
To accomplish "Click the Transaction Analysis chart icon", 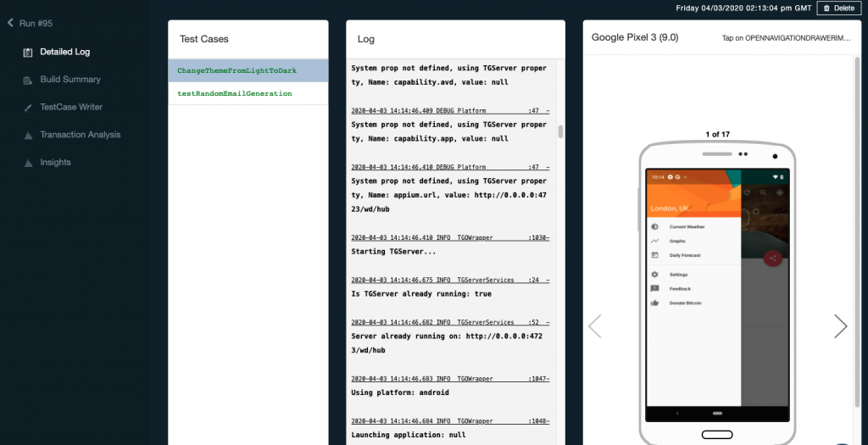I will point(28,135).
